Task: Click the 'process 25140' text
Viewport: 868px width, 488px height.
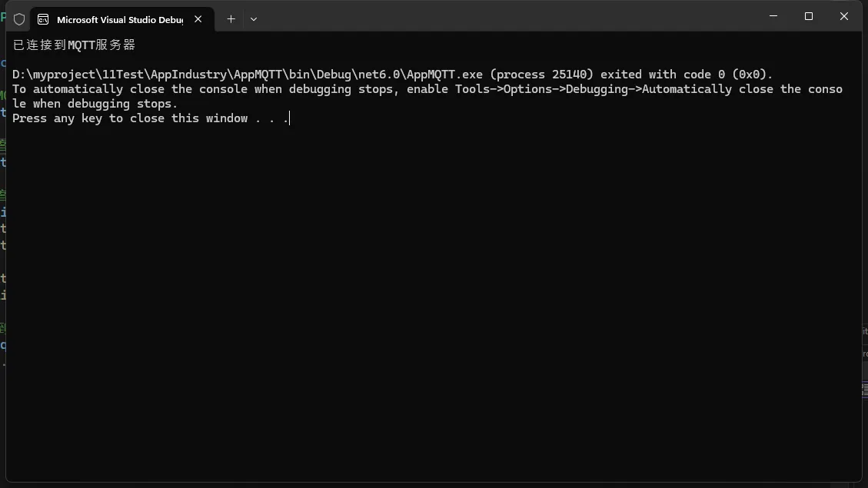Action: point(545,75)
